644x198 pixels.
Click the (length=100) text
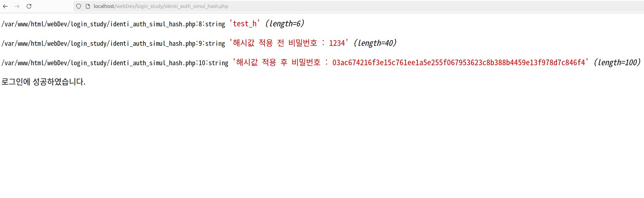coord(617,63)
